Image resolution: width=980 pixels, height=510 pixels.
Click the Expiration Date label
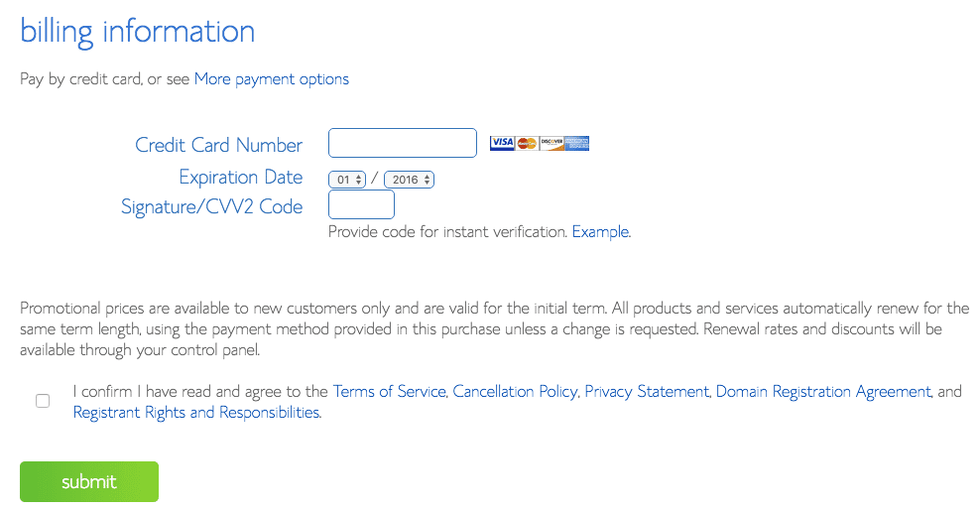[x=240, y=178]
